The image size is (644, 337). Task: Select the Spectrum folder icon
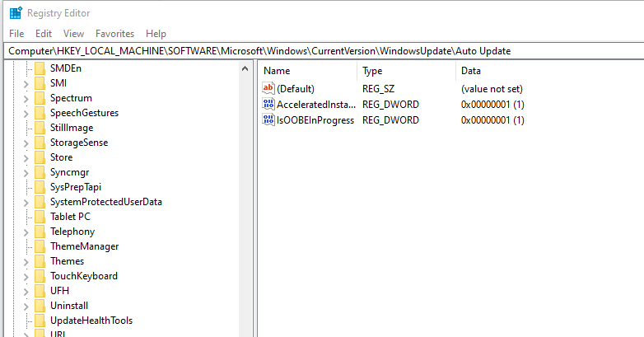(40, 98)
